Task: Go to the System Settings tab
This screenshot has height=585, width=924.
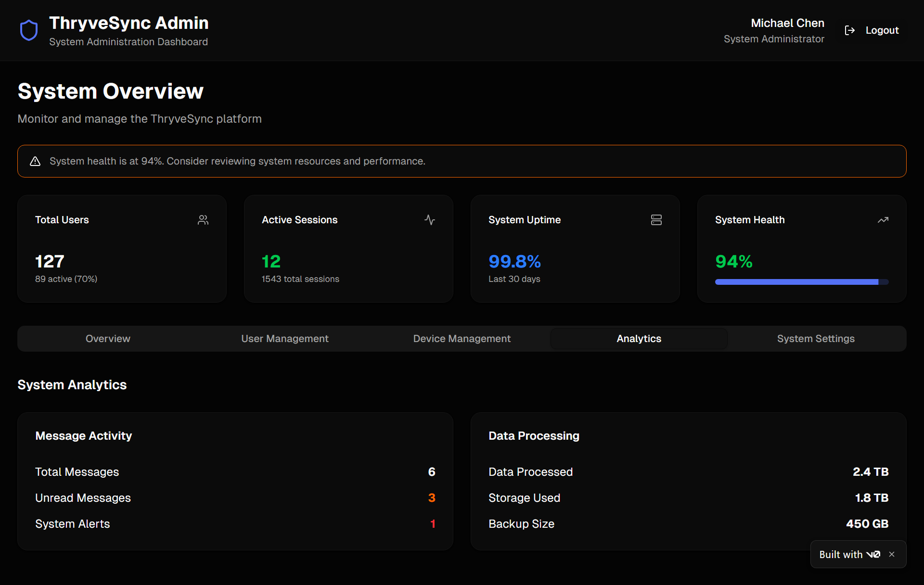Action: 816,339
